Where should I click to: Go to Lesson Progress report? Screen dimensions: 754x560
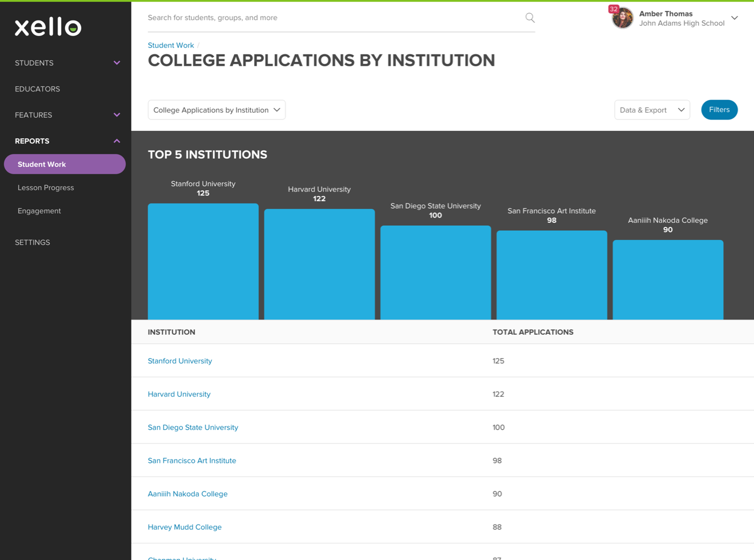point(46,187)
